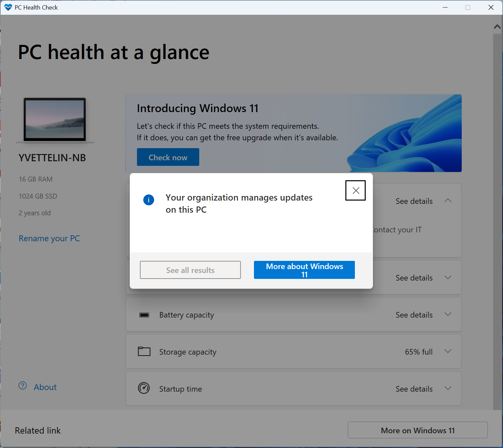Click the Check now button
Screen dimensions: 503x448
(168, 157)
